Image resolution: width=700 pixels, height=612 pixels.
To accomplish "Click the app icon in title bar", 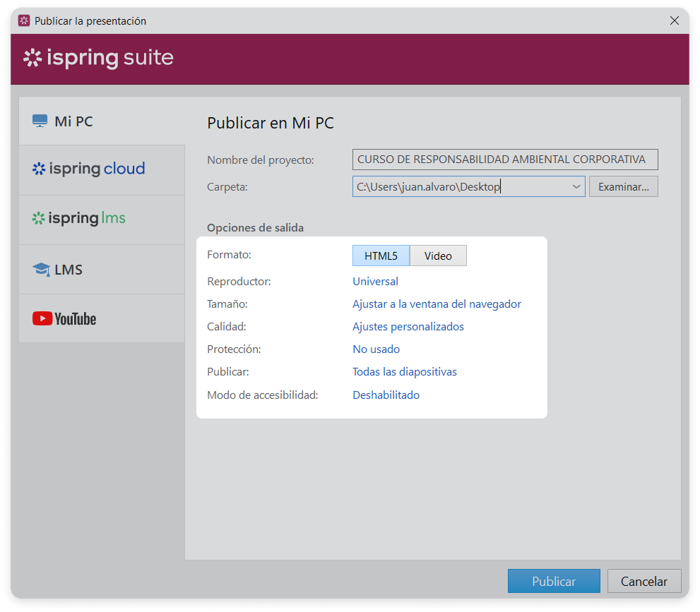I will [x=24, y=21].
